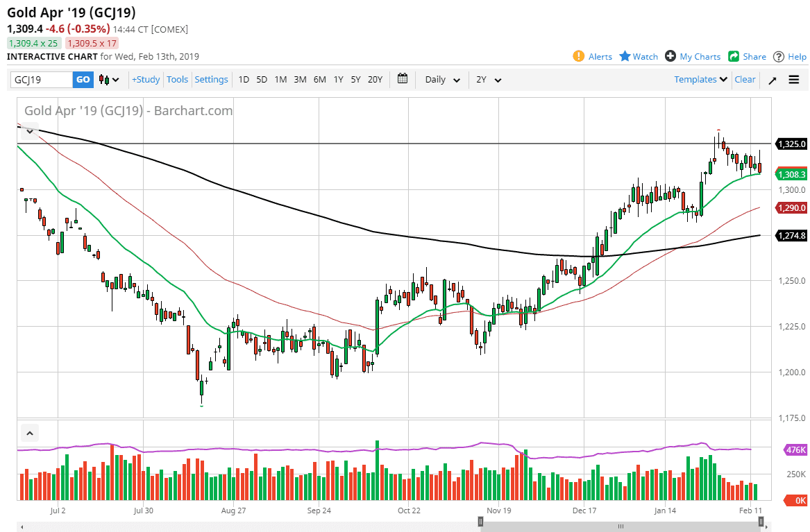
Task: Click the Clear link
Action: pos(745,80)
